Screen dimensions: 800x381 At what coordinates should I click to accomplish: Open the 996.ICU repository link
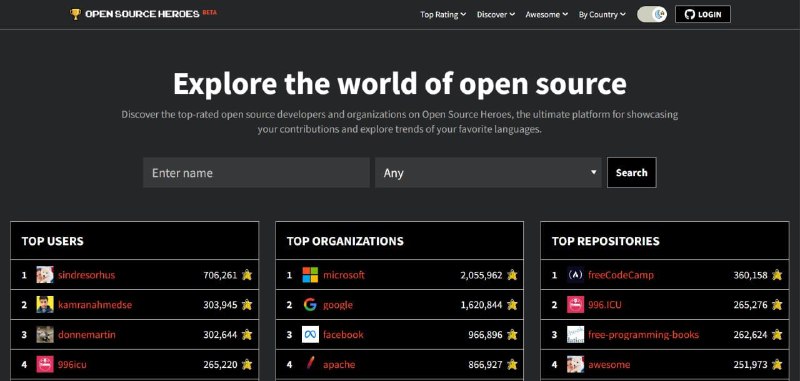coord(605,305)
